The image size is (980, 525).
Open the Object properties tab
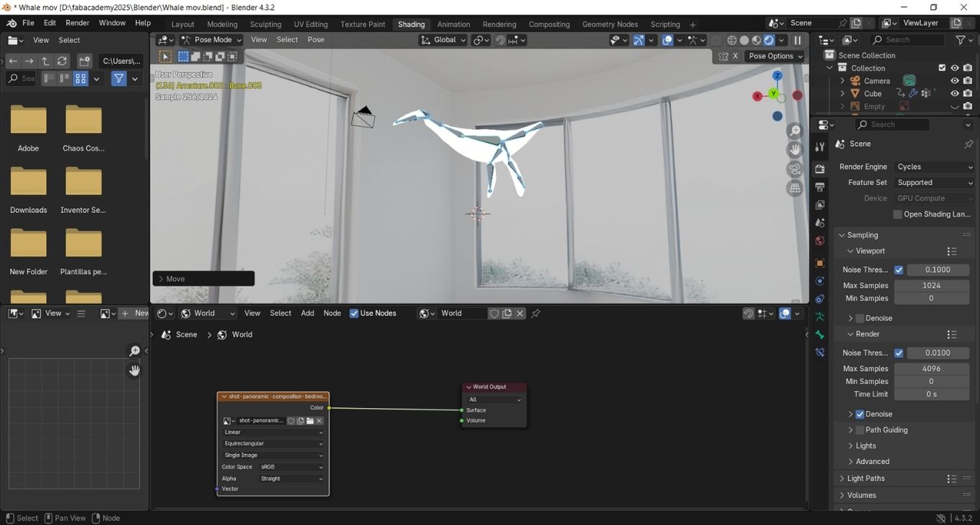tap(820, 262)
